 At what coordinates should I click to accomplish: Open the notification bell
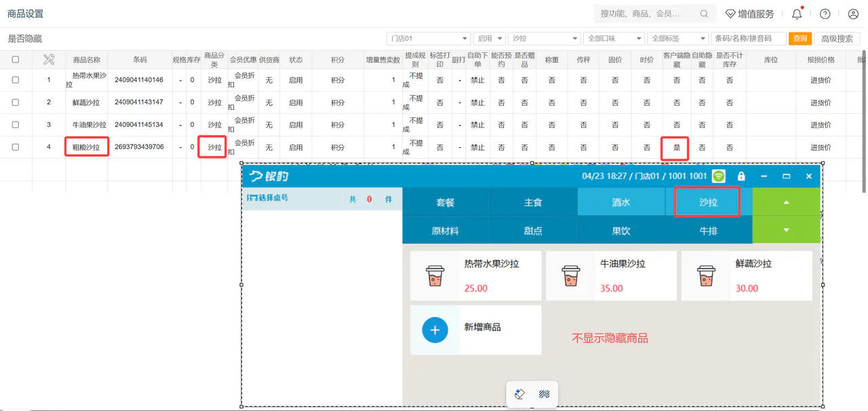(x=797, y=14)
